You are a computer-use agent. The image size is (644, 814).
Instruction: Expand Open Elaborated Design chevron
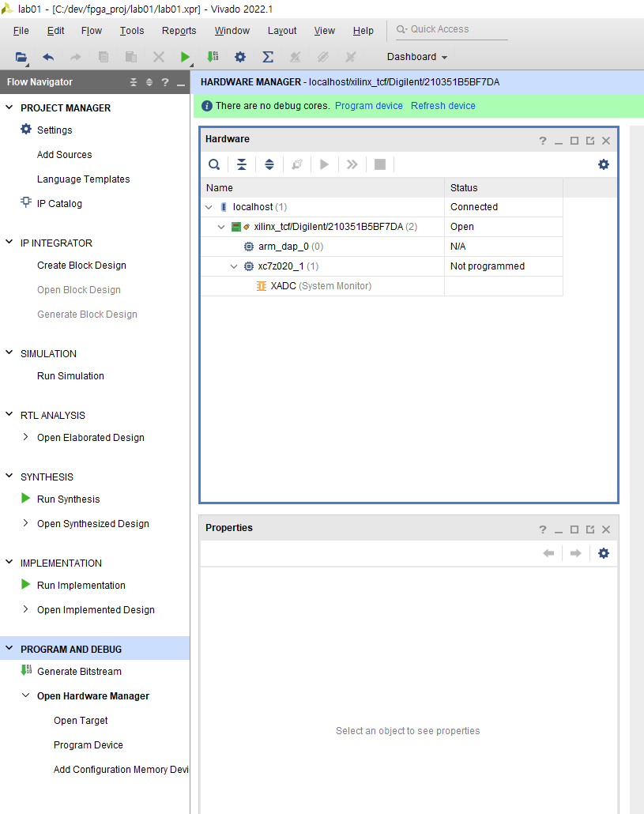click(25, 437)
